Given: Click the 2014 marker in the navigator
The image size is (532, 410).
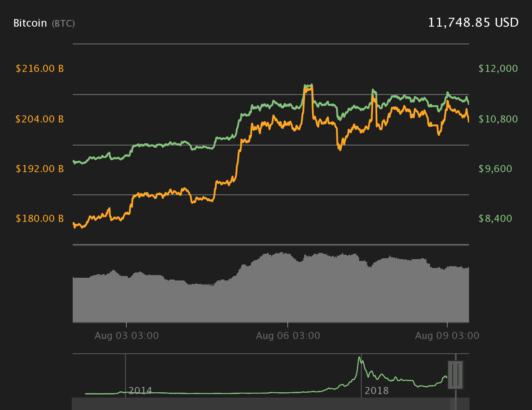Looking at the screenshot, I should pyautogui.click(x=140, y=391).
